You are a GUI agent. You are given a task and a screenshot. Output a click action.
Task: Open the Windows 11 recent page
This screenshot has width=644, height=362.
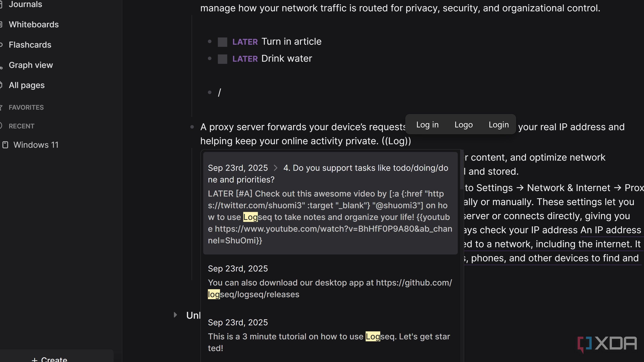point(36,145)
